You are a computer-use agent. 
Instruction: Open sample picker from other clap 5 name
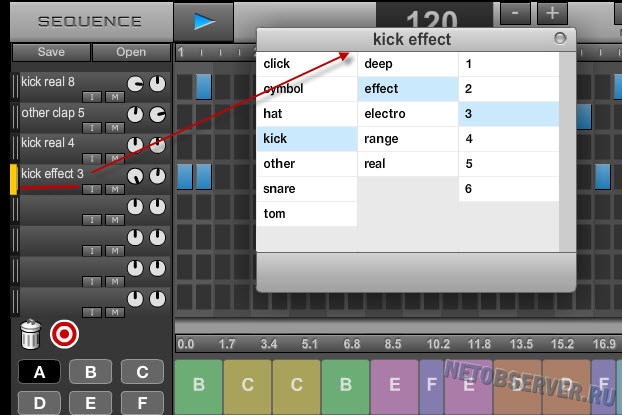[x=53, y=113]
